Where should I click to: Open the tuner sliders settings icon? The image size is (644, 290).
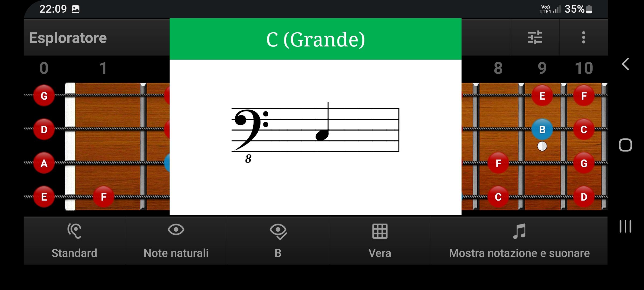(x=535, y=37)
